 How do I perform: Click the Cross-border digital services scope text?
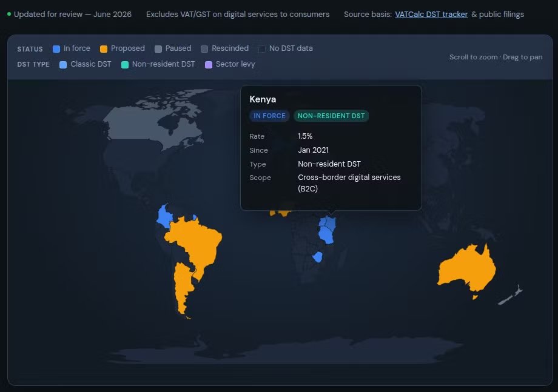pyautogui.click(x=349, y=183)
